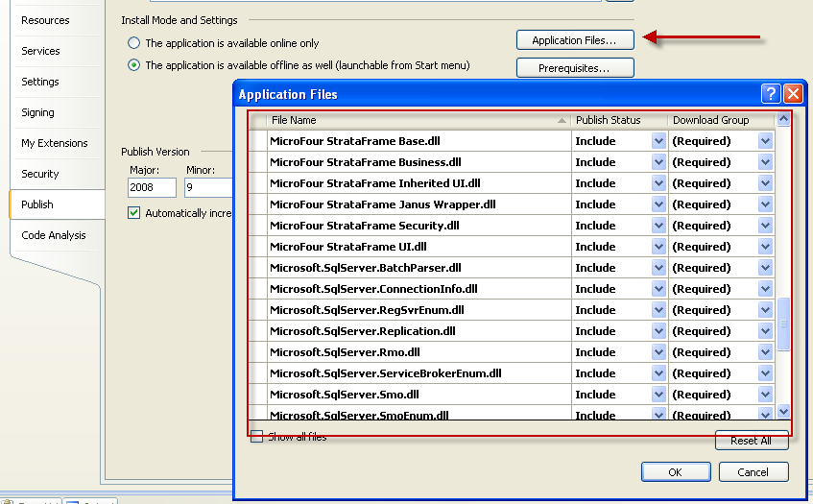The width and height of the screenshot is (813, 504).
Task: Open Publish Status dropdown for StrataFrame Base.dll
Action: 658,141
